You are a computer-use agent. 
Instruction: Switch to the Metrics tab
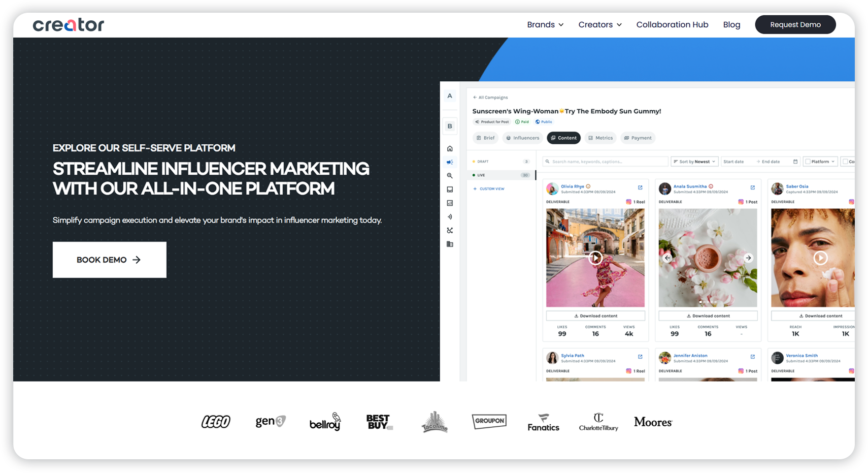pyautogui.click(x=600, y=138)
